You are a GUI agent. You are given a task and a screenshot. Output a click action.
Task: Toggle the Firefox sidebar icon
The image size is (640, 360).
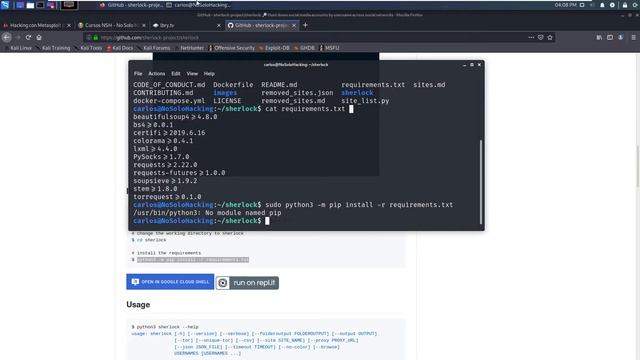(610, 37)
